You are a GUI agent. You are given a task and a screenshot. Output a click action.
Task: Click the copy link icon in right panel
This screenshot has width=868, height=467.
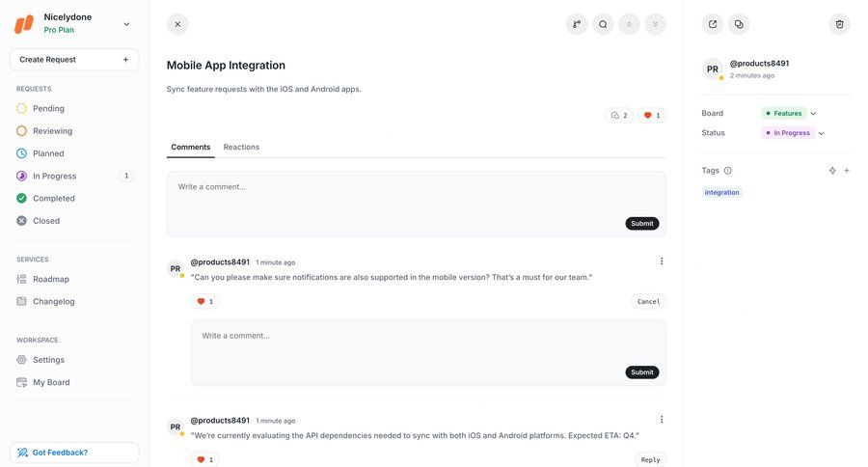(x=739, y=24)
